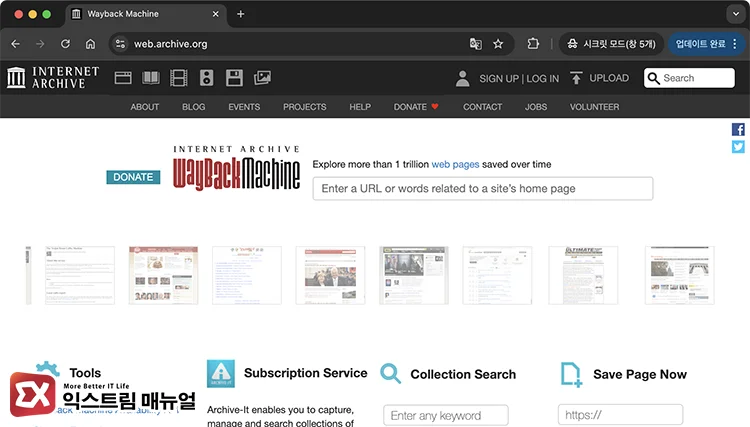The width and height of the screenshot is (750, 427).
Task: Open the HELP menu item
Action: pos(360,107)
